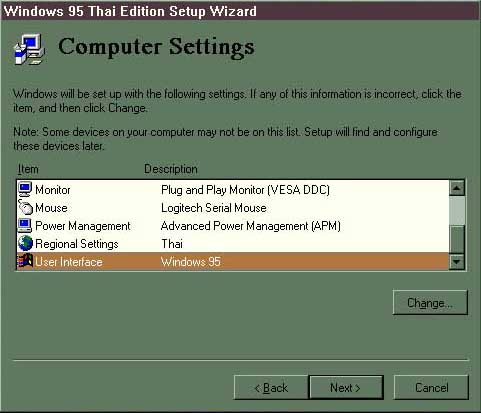Screen dimensions: 481x413
Task: Click the scrollbar up arrow
Action: [x=457, y=188]
